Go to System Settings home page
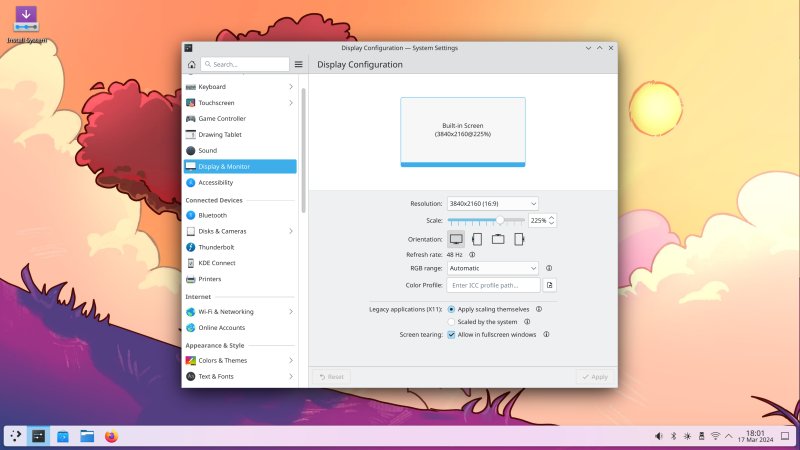The image size is (800, 450). point(192,64)
